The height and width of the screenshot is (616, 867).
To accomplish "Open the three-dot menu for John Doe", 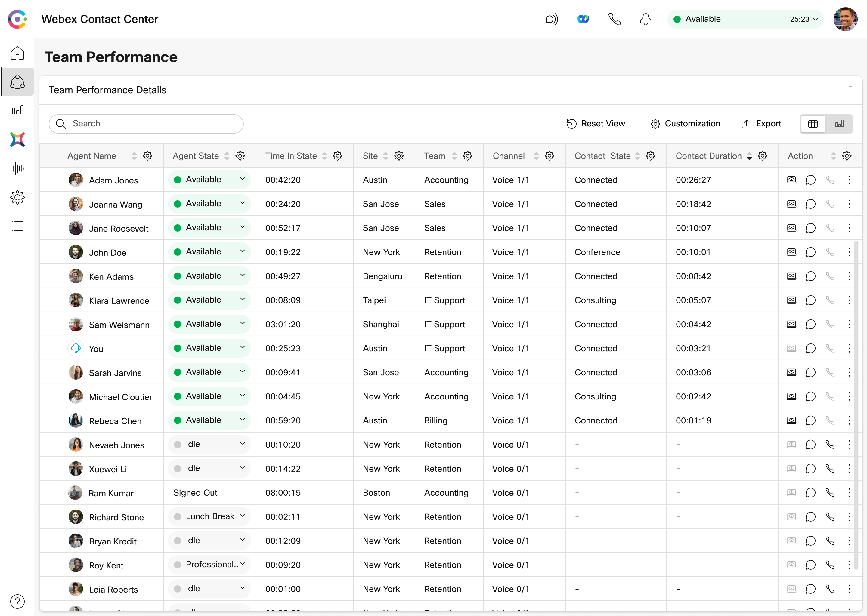I will (850, 252).
